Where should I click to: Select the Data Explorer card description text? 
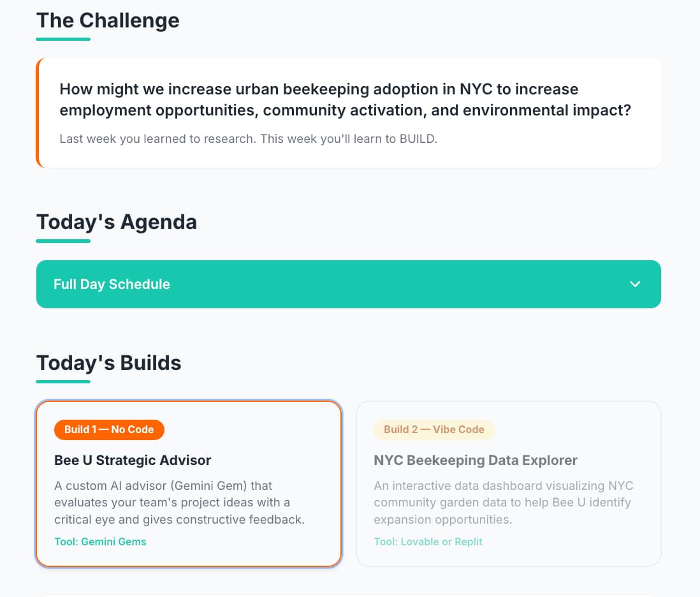pos(502,503)
